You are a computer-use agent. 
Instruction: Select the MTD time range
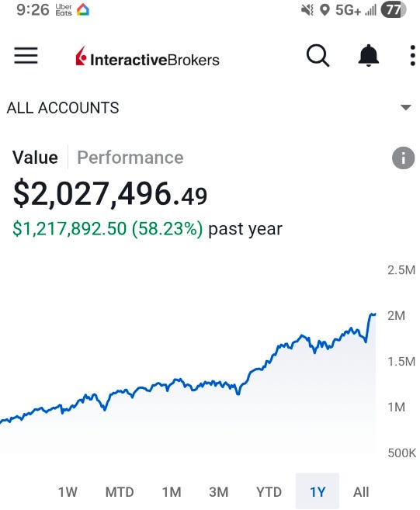[x=120, y=492]
